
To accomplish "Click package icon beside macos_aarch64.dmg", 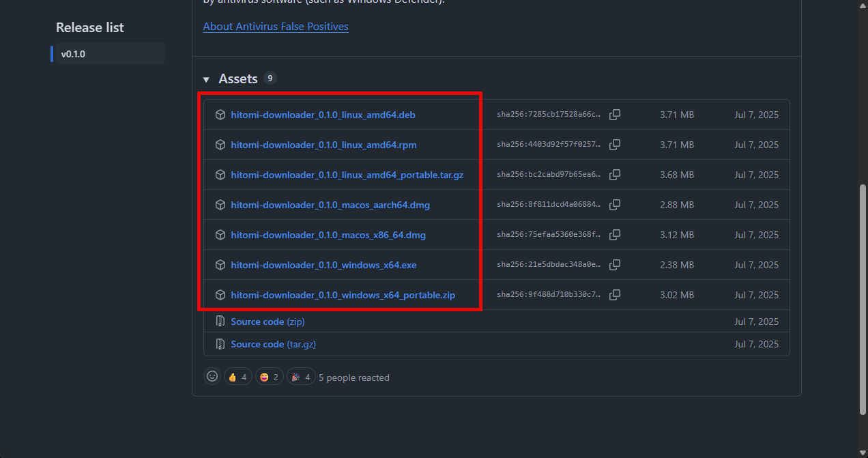I will (220, 205).
